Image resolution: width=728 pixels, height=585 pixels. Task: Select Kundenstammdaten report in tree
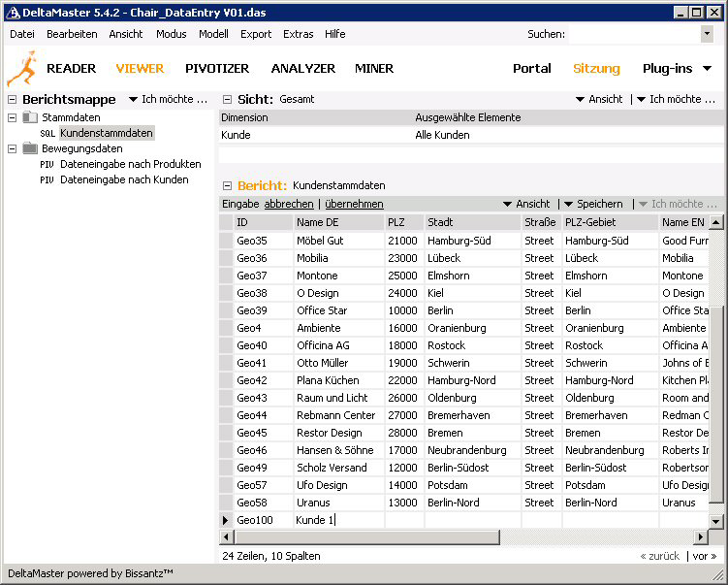pos(107,133)
